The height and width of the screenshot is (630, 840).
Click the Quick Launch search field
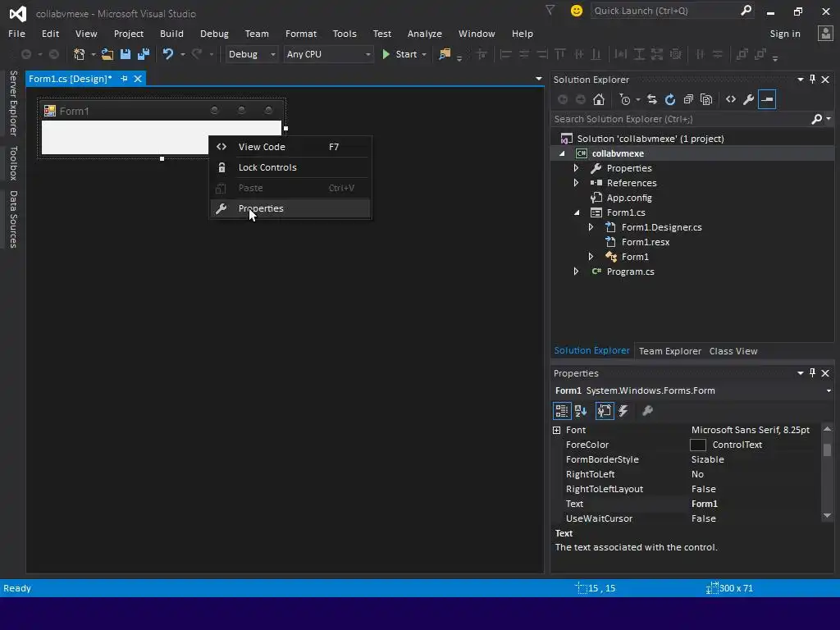(666, 11)
